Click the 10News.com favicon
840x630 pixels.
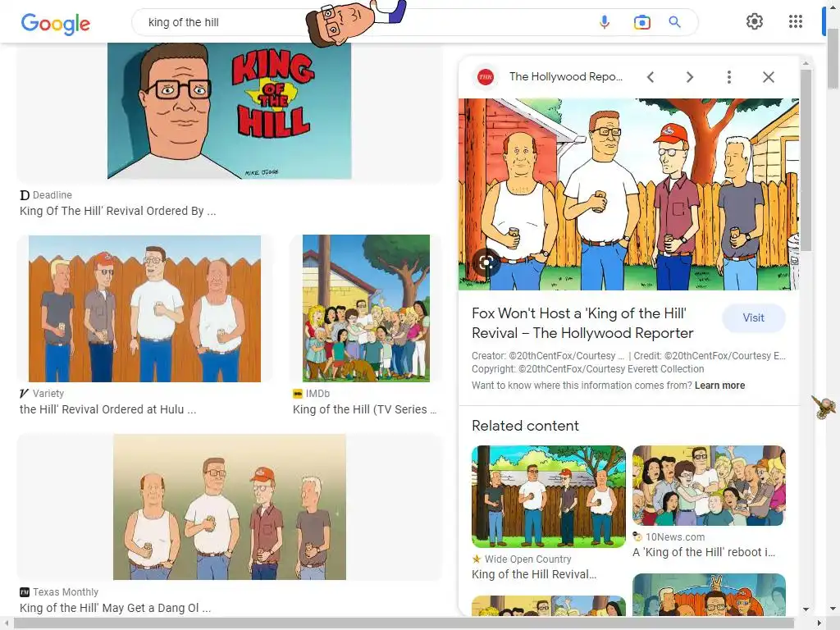point(637,536)
